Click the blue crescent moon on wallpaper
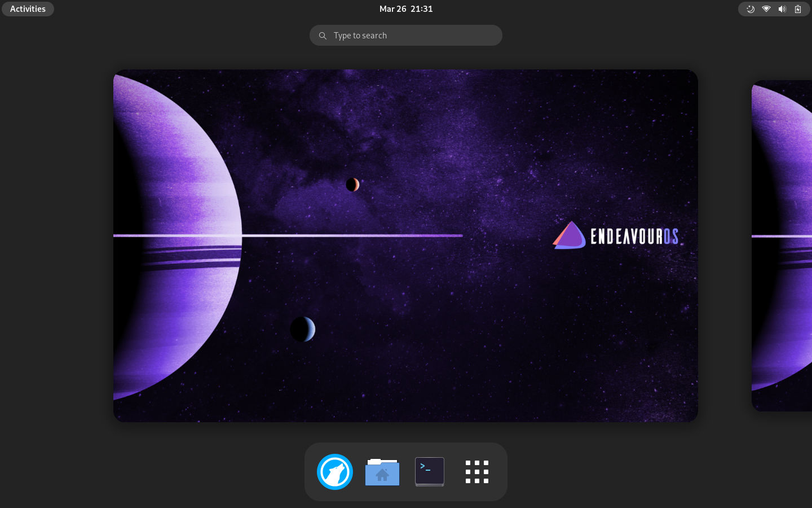The width and height of the screenshot is (812, 508). (x=303, y=329)
